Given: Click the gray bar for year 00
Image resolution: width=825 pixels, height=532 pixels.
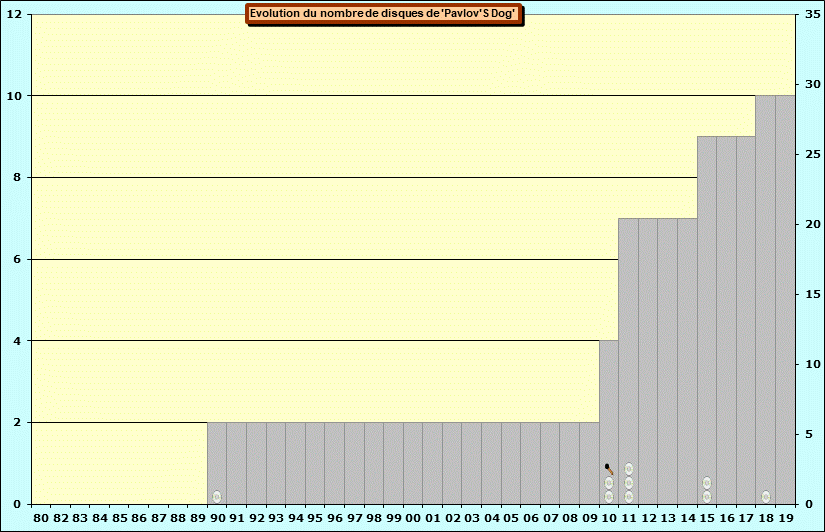Looking at the screenshot, I should click(x=413, y=463).
